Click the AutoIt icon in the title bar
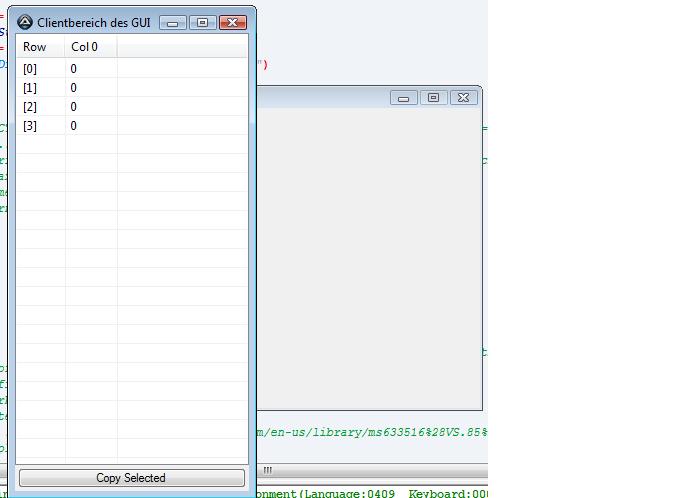The image size is (683, 498). point(25,22)
